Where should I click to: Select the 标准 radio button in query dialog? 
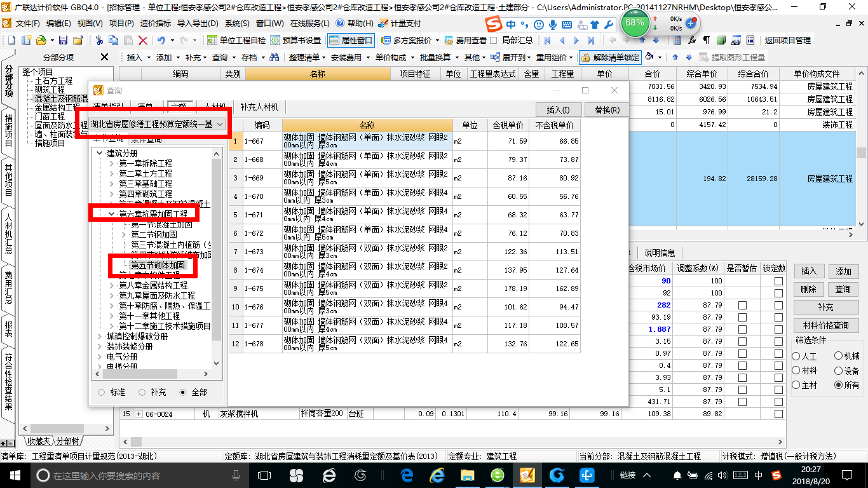pos(102,393)
